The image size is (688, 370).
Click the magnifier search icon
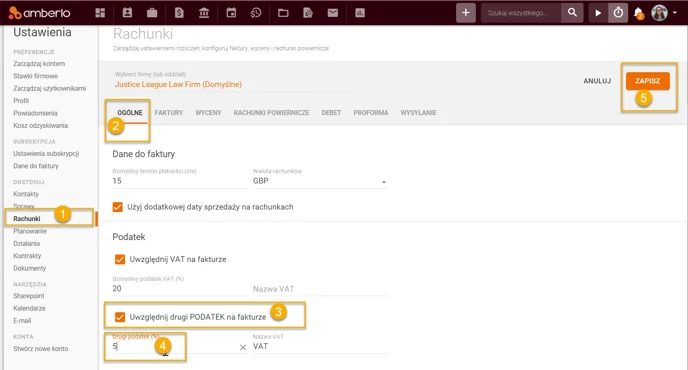[x=572, y=13]
